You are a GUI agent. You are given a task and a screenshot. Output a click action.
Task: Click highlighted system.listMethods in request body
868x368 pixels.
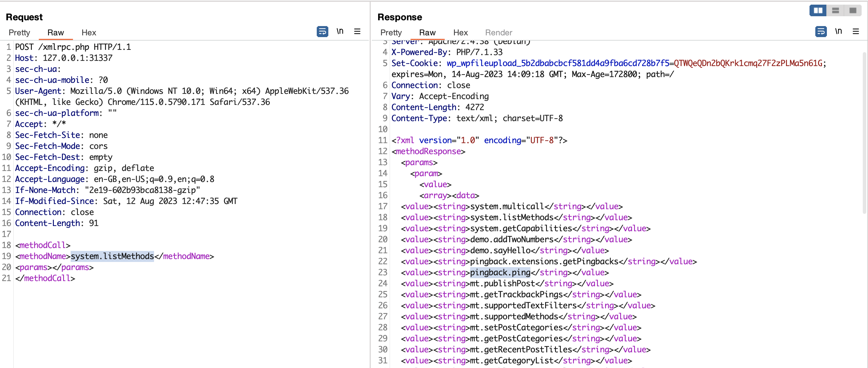click(112, 256)
